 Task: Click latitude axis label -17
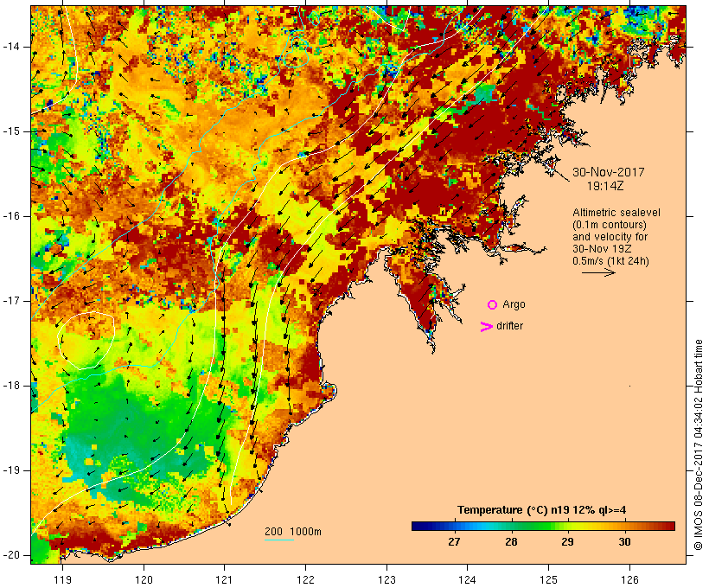11,301
